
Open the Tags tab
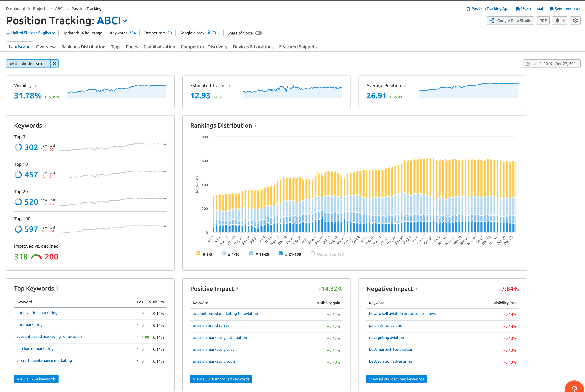click(x=115, y=47)
